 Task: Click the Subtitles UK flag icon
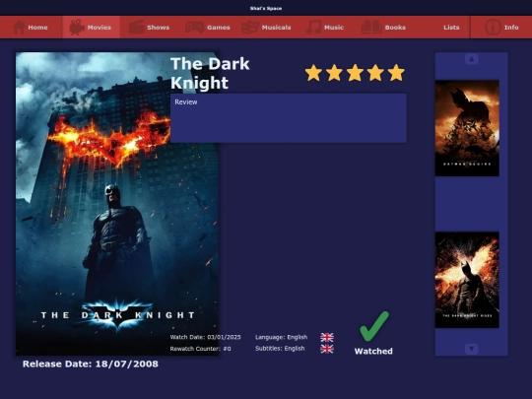(x=327, y=349)
